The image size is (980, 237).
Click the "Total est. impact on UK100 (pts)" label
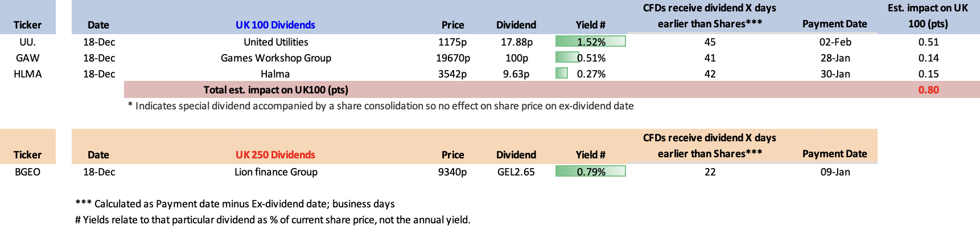pyautogui.click(x=276, y=90)
